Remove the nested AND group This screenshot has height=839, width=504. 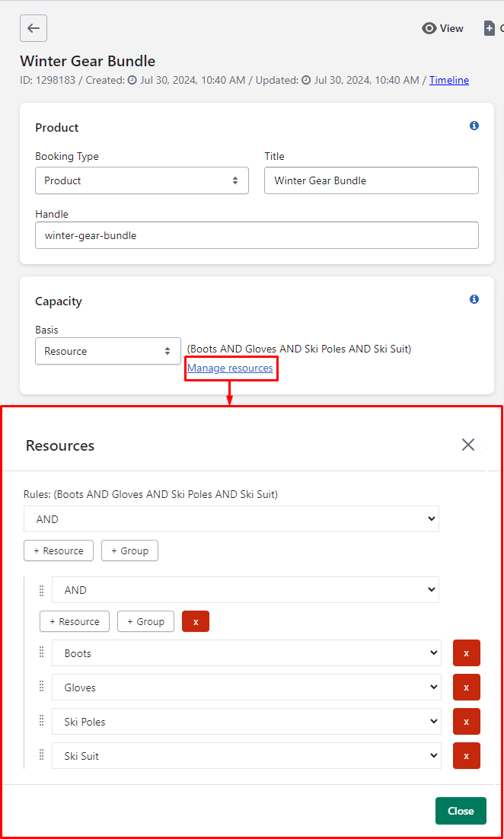(196, 621)
